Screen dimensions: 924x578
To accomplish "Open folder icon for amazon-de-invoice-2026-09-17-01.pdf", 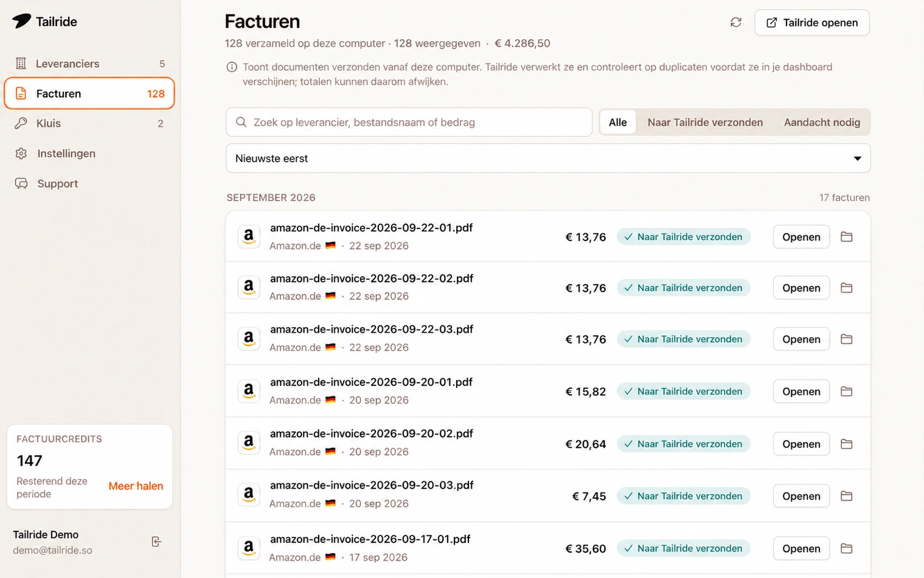I will [x=847, y=549].
